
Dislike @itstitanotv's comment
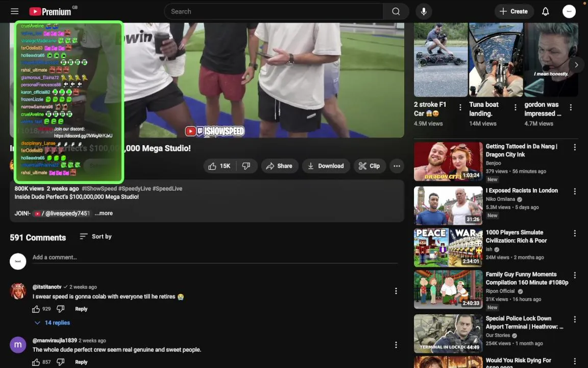[60, 309]
